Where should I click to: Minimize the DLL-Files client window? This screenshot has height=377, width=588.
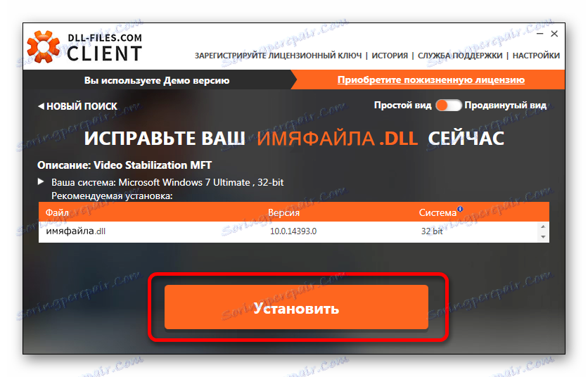click(540, 34)
